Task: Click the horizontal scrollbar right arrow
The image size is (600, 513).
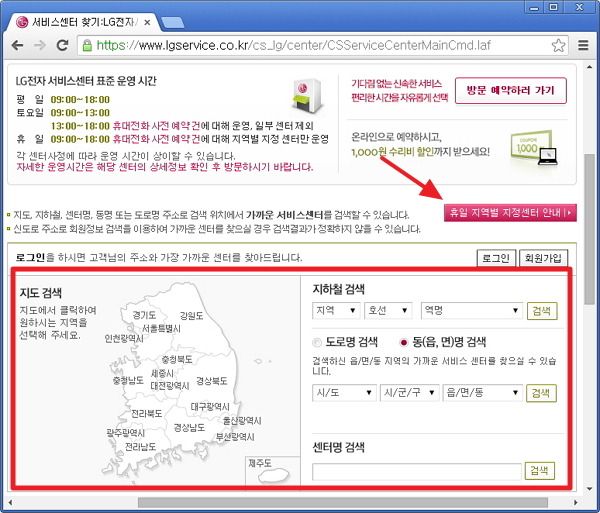Action: click(576, 502)
